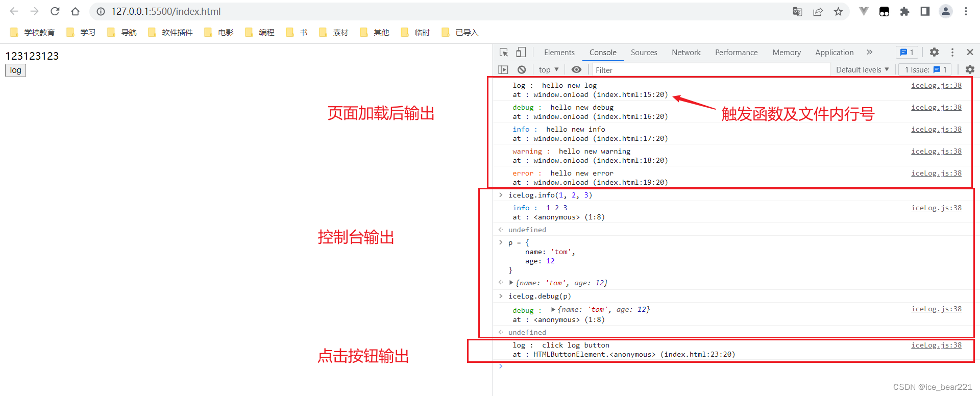Open iceLog.js:38 link for hello new warning
Screen dimensions: 980x396
[x=936, y=151]
